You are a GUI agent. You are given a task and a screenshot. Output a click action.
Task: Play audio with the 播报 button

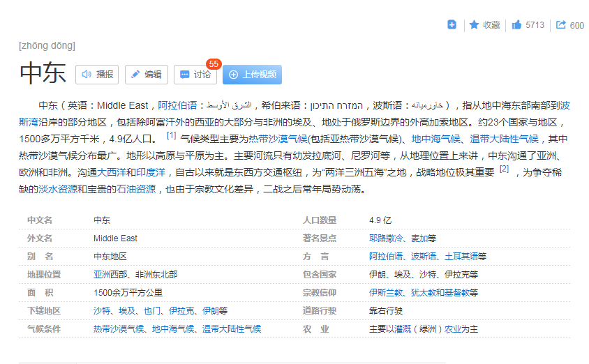pos(98,75)
